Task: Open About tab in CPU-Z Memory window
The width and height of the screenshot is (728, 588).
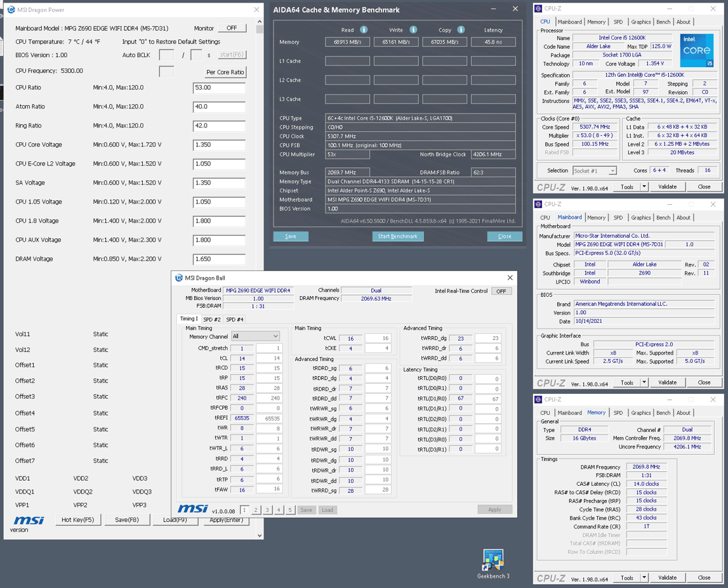Action: 684,413
